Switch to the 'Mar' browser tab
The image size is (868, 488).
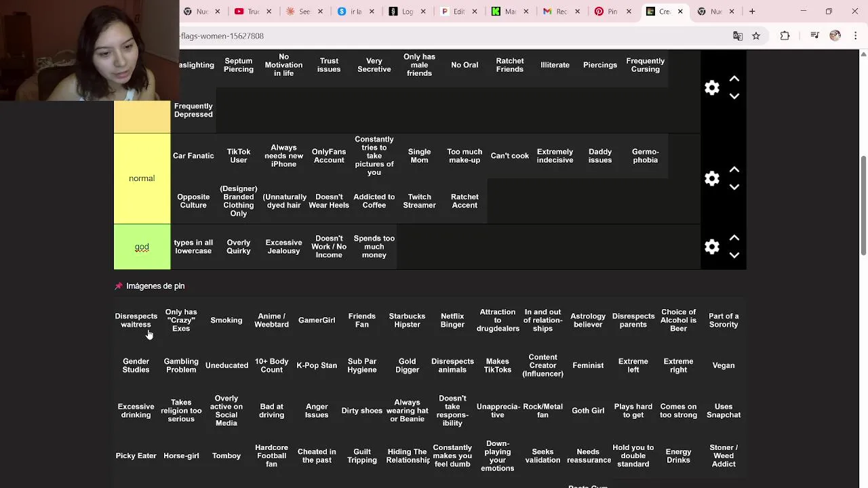tap(509, 12)
